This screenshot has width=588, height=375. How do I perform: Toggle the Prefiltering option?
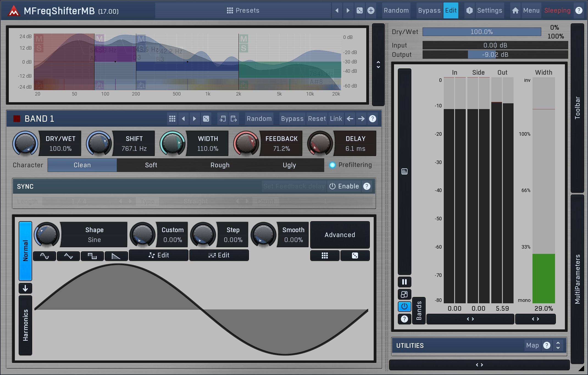tap(332, 165)
